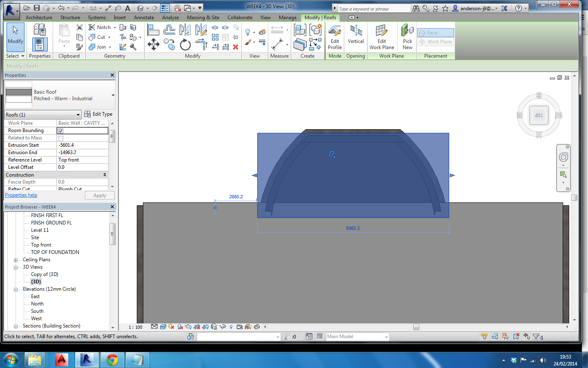Open Google Chrome from the taskbar
588x368 pixels.
[112, 360]
